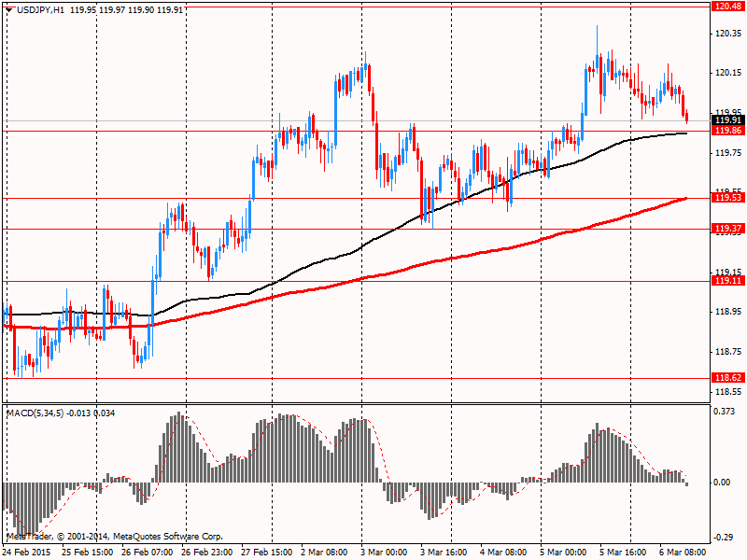Select the red 118.62 level label
This screenshot has width=747, height=560.
coord(728,378)
